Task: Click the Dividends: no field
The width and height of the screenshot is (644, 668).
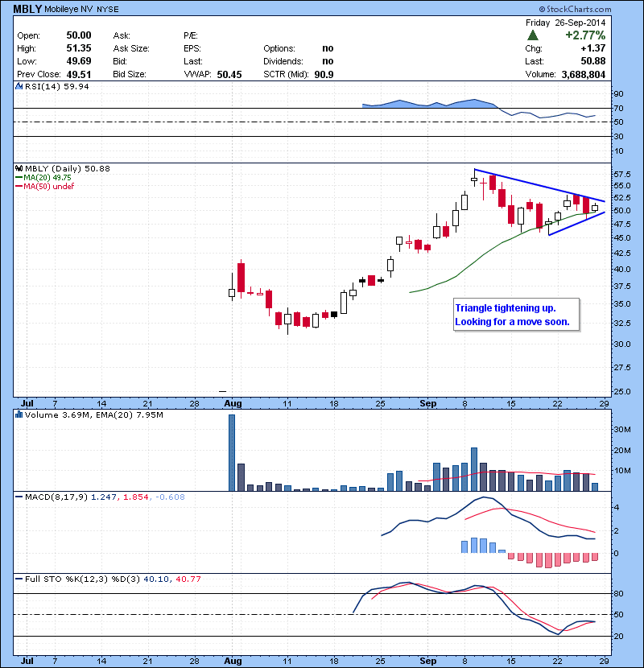Action: coord(299,61)
